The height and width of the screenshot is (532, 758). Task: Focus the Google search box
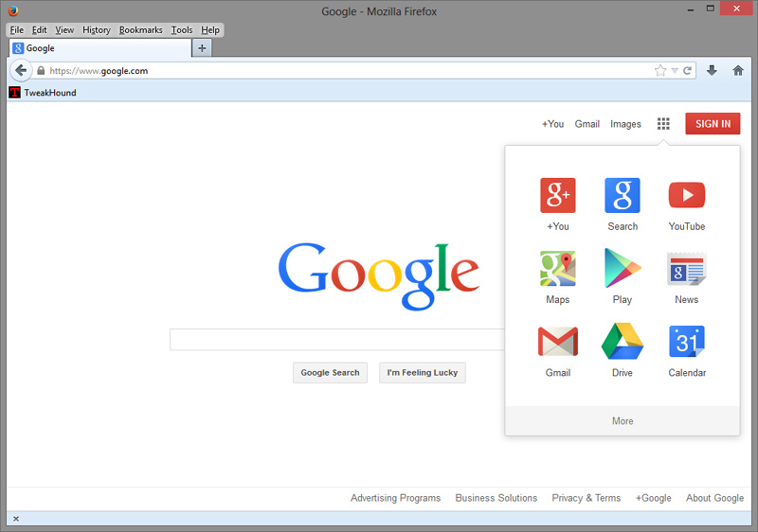tap(337, 340)
